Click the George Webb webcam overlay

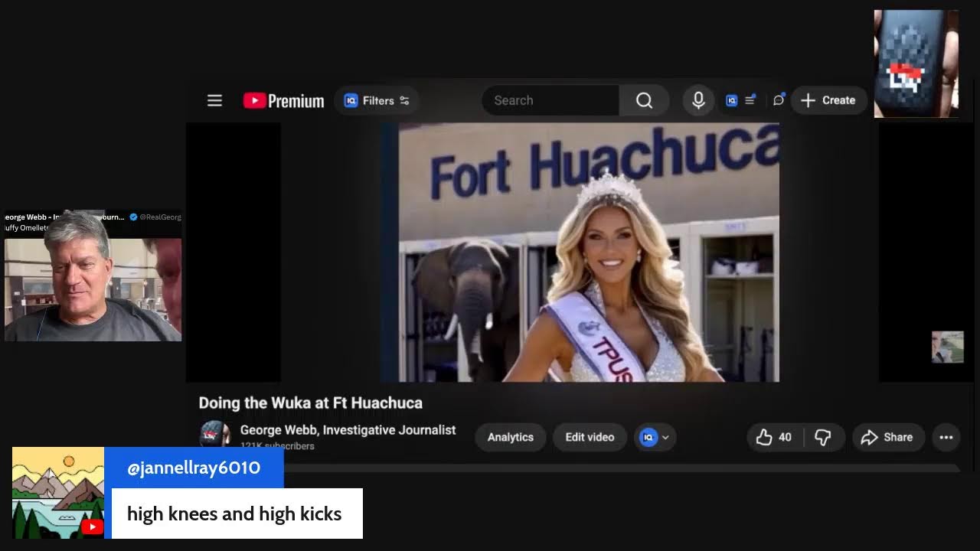[x=93, y=289]
